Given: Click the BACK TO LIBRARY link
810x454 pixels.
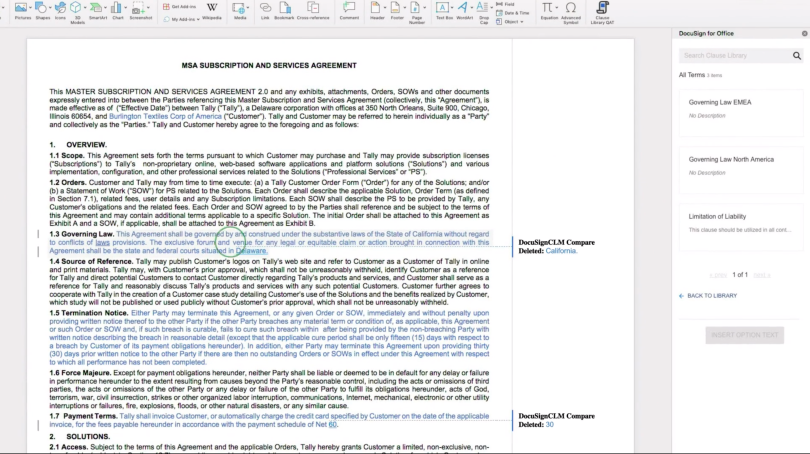Looking at the screenshot, I should (x=711, y=296).
